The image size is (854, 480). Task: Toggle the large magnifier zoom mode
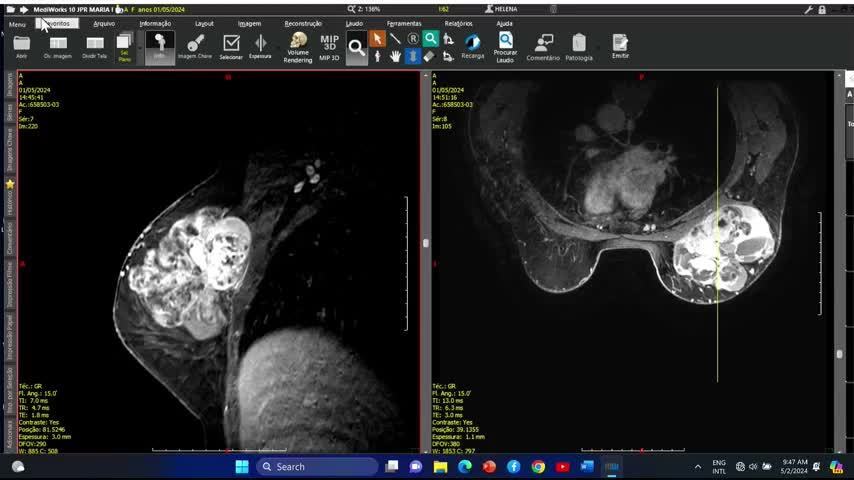[x=357, y=47]
